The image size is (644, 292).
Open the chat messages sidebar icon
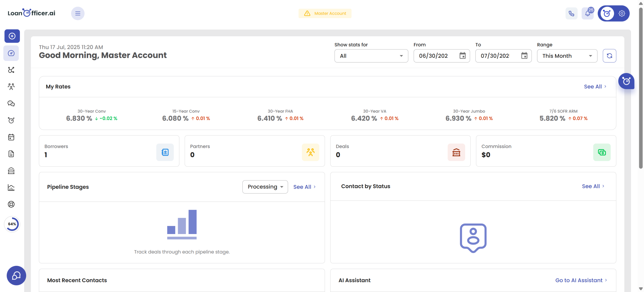11,104
